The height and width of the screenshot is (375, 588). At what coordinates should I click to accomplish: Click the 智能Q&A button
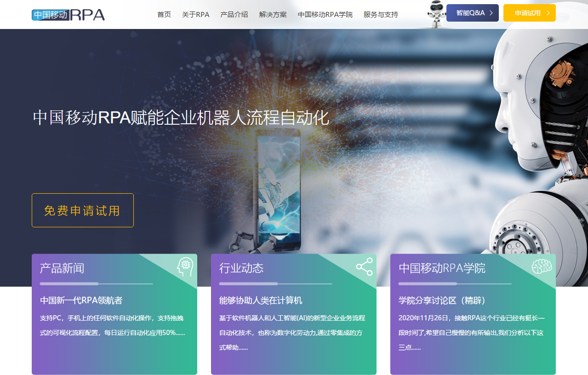pos(473,13)
